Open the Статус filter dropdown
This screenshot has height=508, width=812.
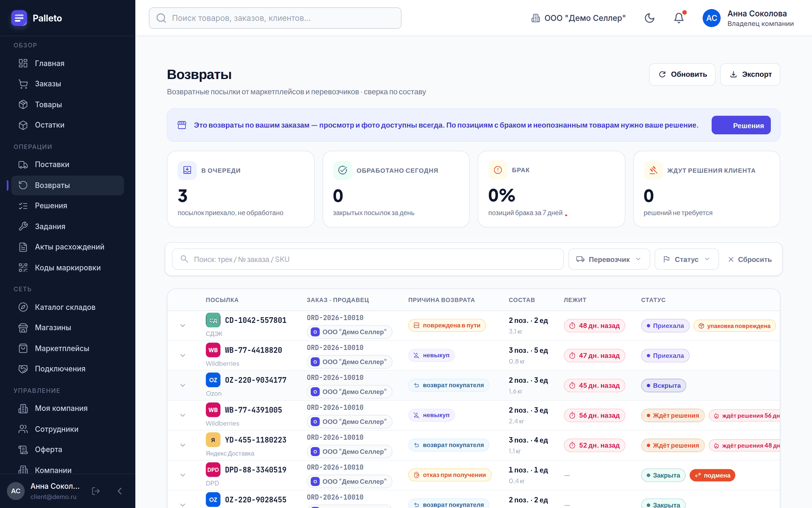(x=686, y=259)
